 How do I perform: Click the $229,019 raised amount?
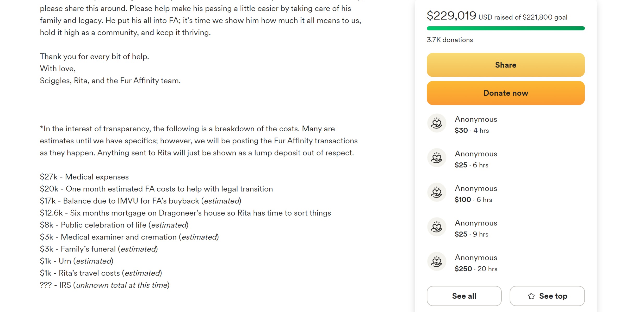[451, 16]
